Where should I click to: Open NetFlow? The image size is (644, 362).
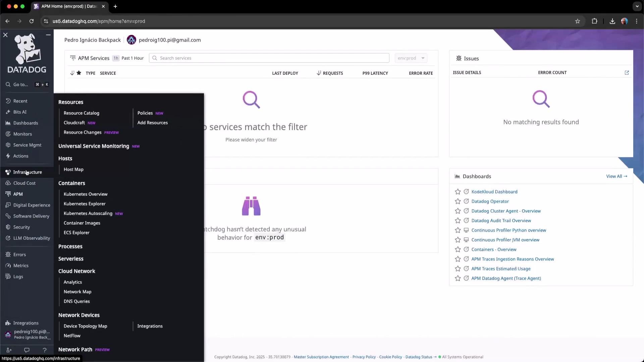pyautogui.click(x=72, y=336)
